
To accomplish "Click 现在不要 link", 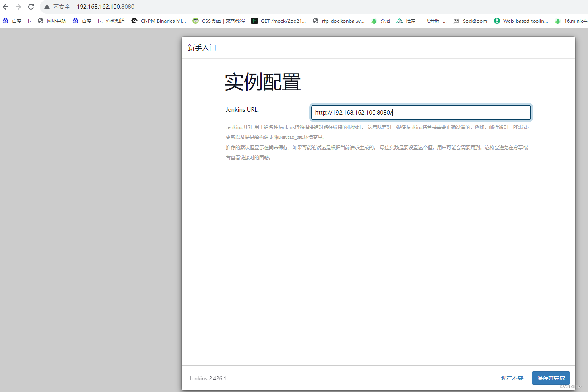I will (512, 378).
